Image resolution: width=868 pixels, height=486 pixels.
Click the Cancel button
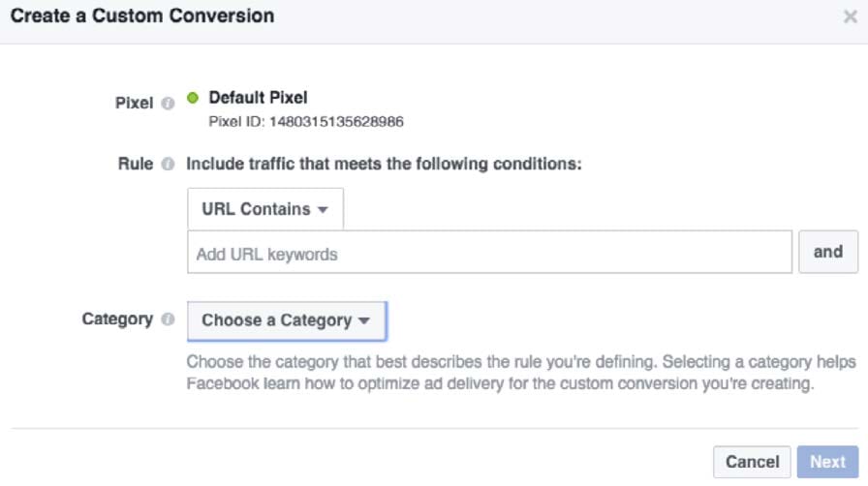(x=752, y=462)
